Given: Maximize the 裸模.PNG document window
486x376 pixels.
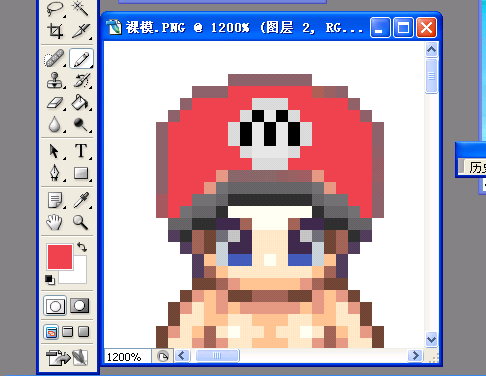Looking at the screenshot, I should (403, 28).
